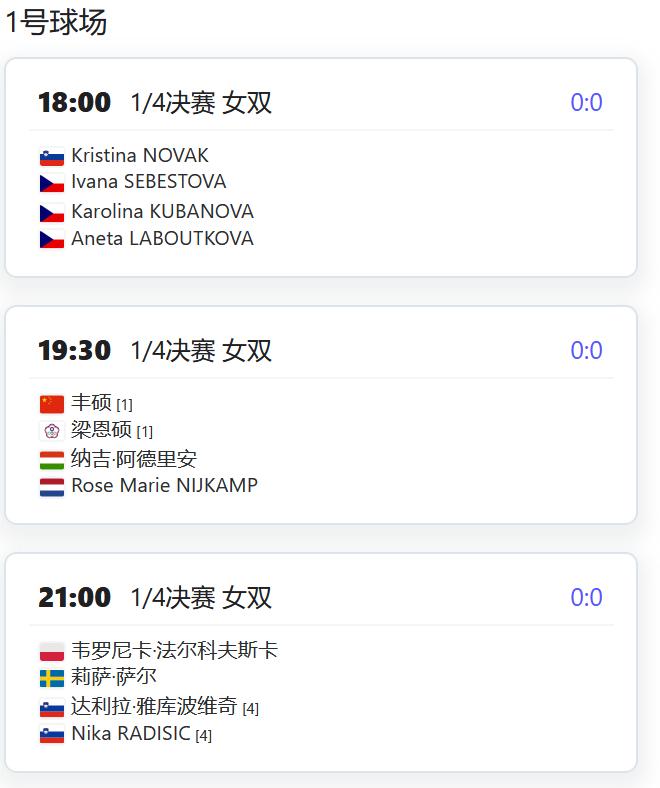Open the 0:0 score of the 19:30 match
The image size is (660, 788).
pyautogui.click(x=586, y=350)
